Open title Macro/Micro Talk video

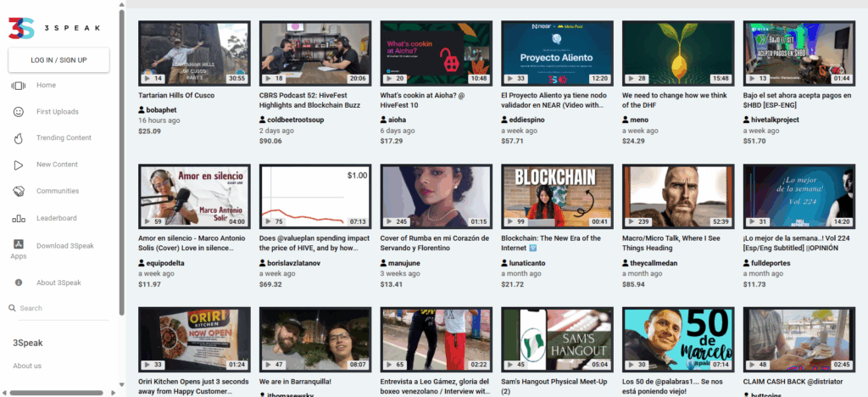click(x=671, y=243)
